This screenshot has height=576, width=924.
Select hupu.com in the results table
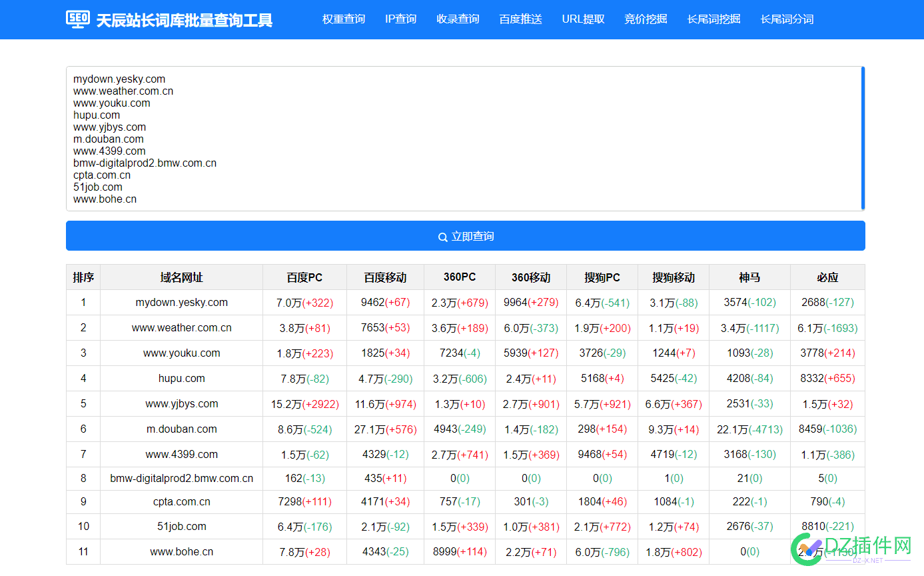click(182, 379)
